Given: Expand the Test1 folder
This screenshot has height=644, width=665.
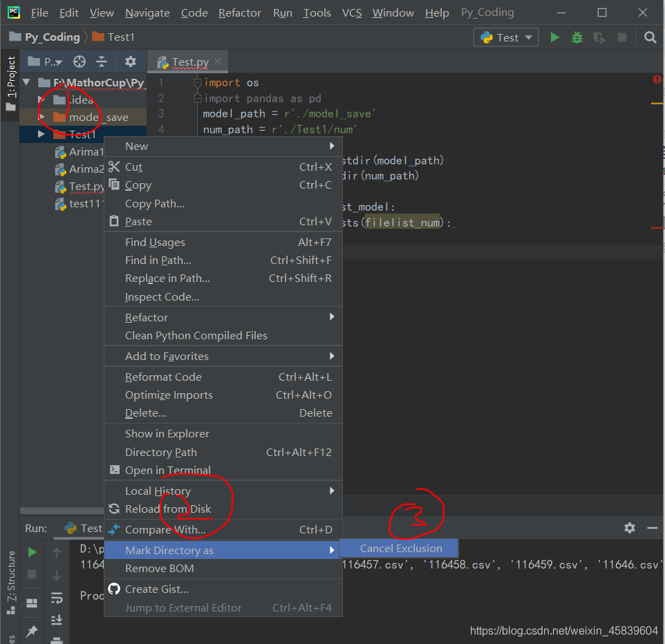Looking at the screenshot, I should point(41,134).
